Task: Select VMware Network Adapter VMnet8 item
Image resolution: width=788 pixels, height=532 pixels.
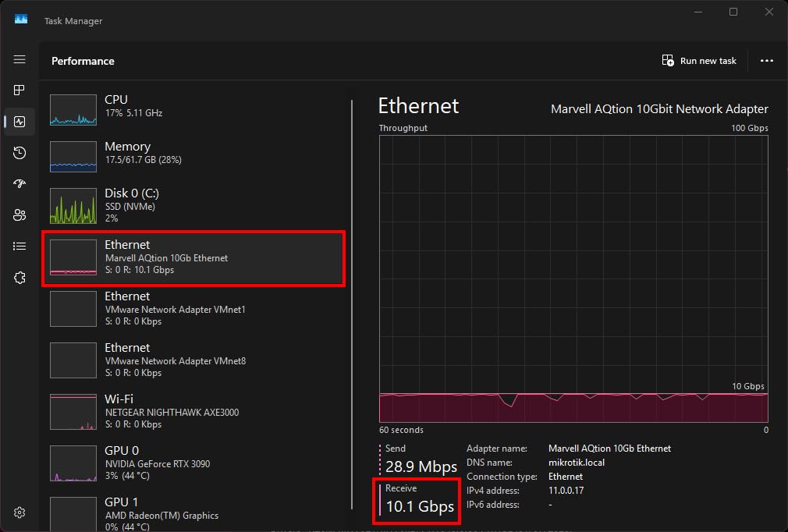Action: [193, 360]
